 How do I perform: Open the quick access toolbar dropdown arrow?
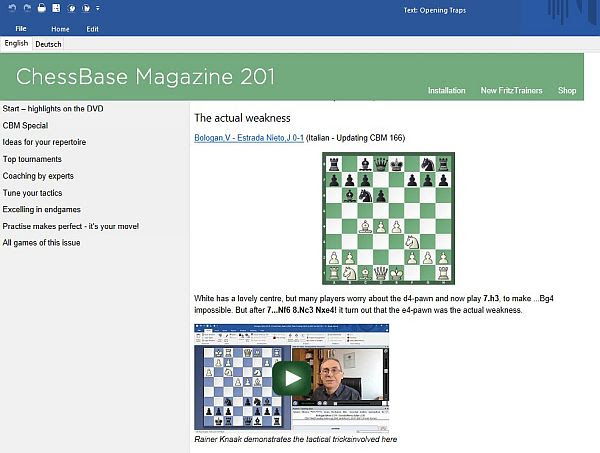click(98, 8)
